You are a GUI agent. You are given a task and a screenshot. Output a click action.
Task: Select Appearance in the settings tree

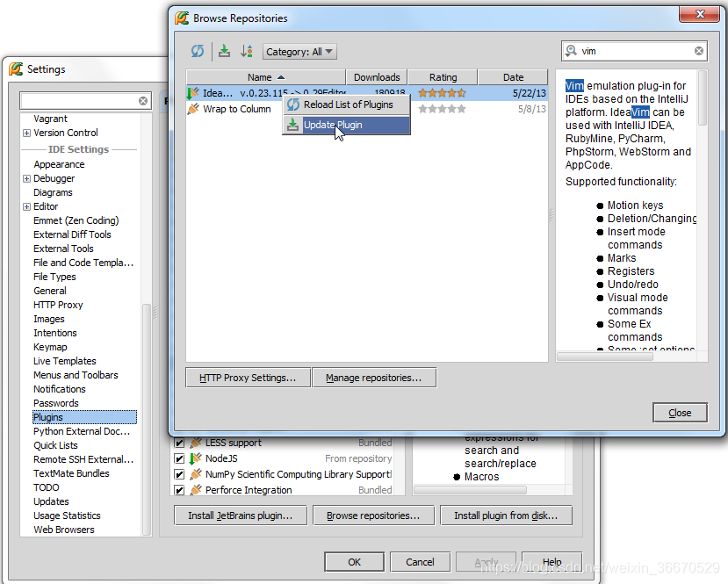click(x=59, y=164)
